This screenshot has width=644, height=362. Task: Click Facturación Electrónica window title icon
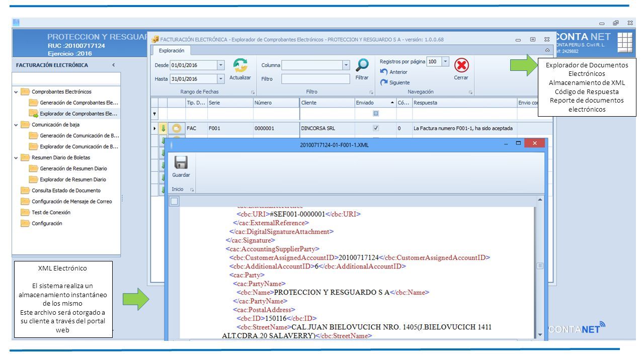pyautogui.click(x=155, y=39)
